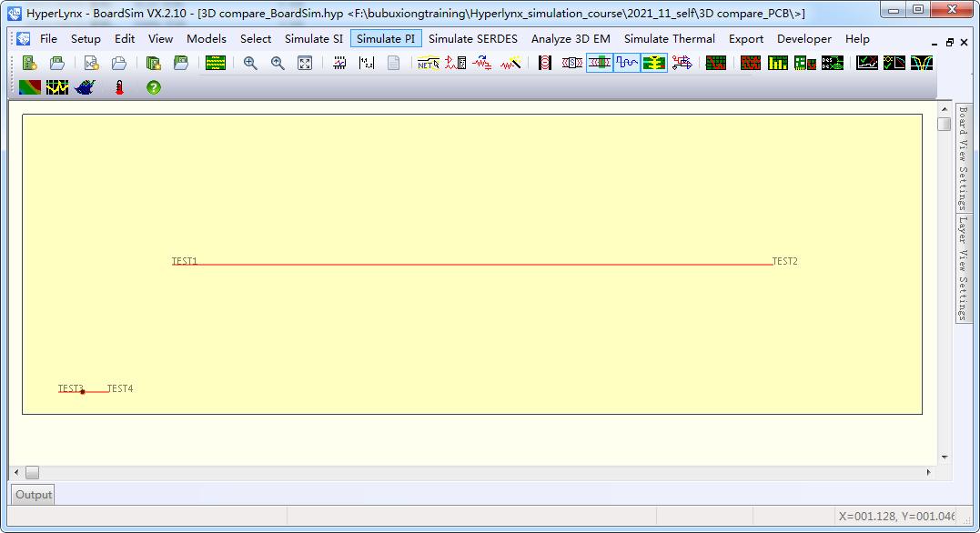
Task: Expand the Models dropdown menu
Action: pyautogui.click(x=207, y=39)
